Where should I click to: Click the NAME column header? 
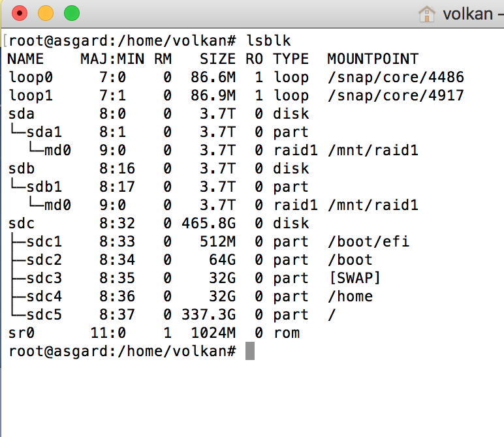[x=25, y=59]
